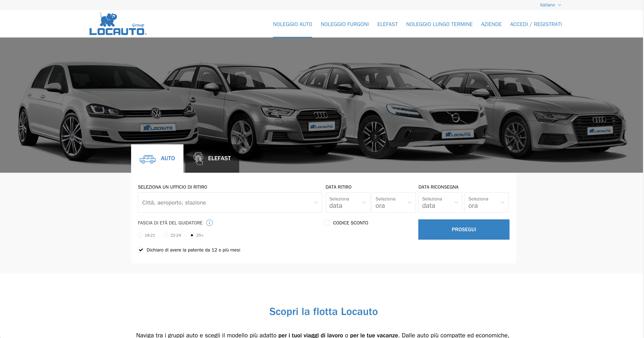
Task: Switch to the ELEFAST tab
Action: pos(219,158)
